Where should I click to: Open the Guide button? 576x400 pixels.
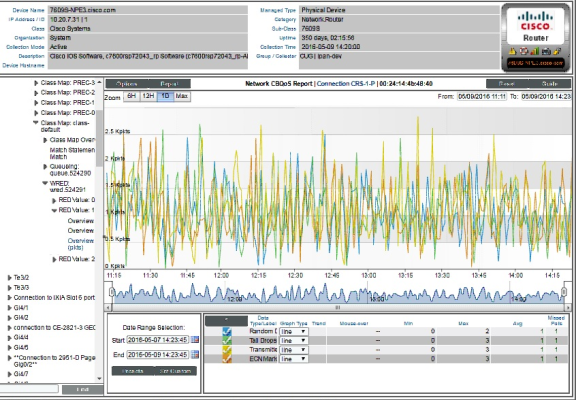click(550, 84)
